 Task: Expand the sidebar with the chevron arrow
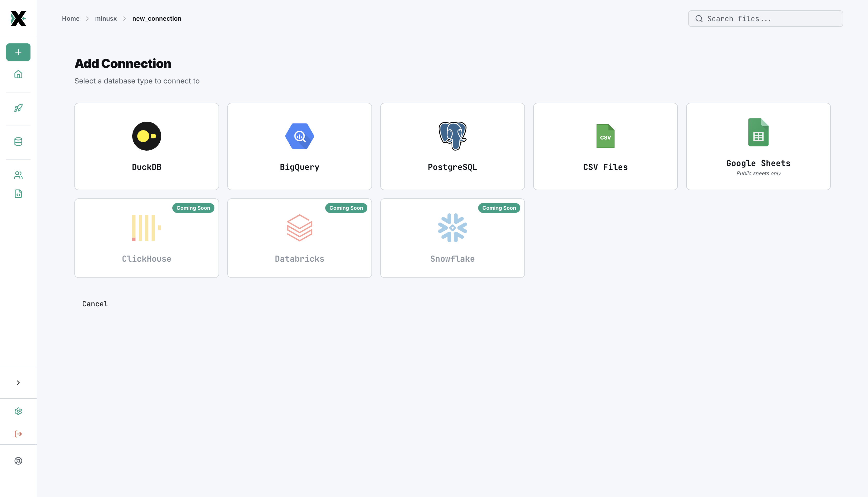click(18, 383)
